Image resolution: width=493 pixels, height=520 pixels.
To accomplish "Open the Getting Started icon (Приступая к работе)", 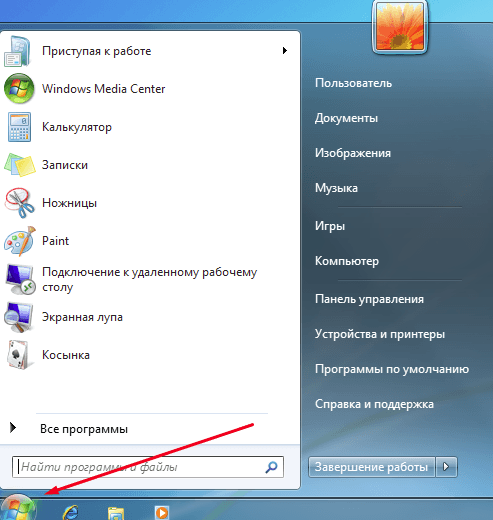I will point(18,51).
